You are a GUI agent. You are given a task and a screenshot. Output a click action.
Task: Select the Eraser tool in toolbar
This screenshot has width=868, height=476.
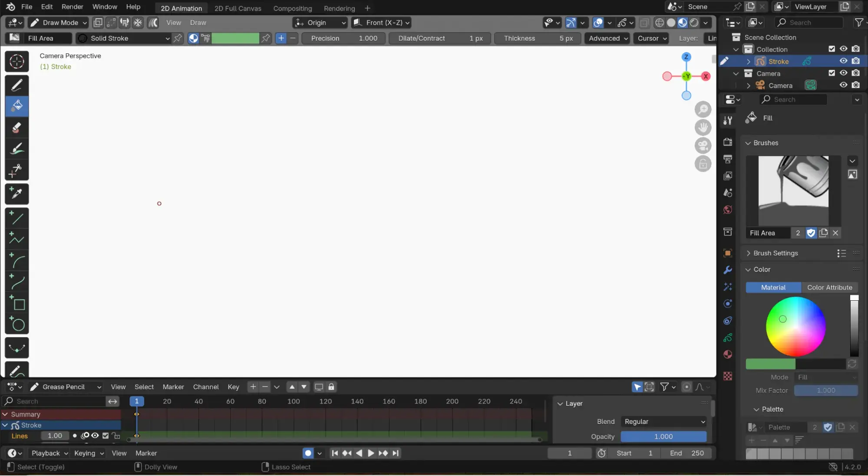pos(17,127)
